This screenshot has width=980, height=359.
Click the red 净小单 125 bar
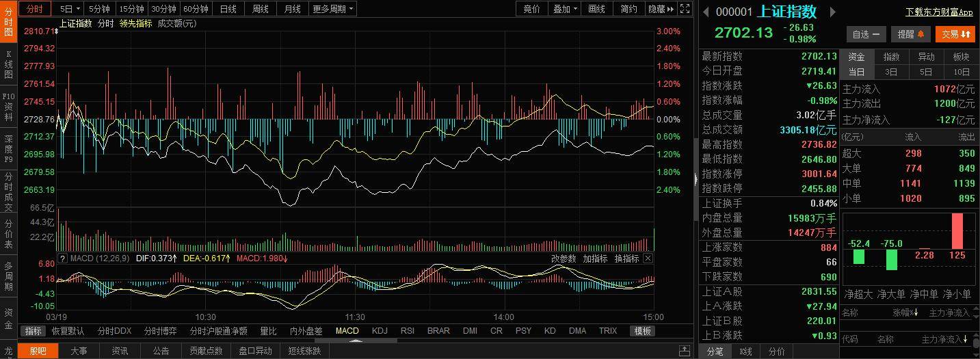point(957,231)
